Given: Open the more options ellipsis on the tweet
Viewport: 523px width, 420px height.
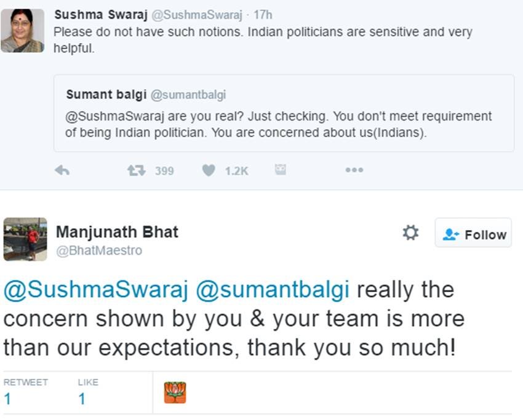Looking at the screenshot, I should tap(354, 171).
